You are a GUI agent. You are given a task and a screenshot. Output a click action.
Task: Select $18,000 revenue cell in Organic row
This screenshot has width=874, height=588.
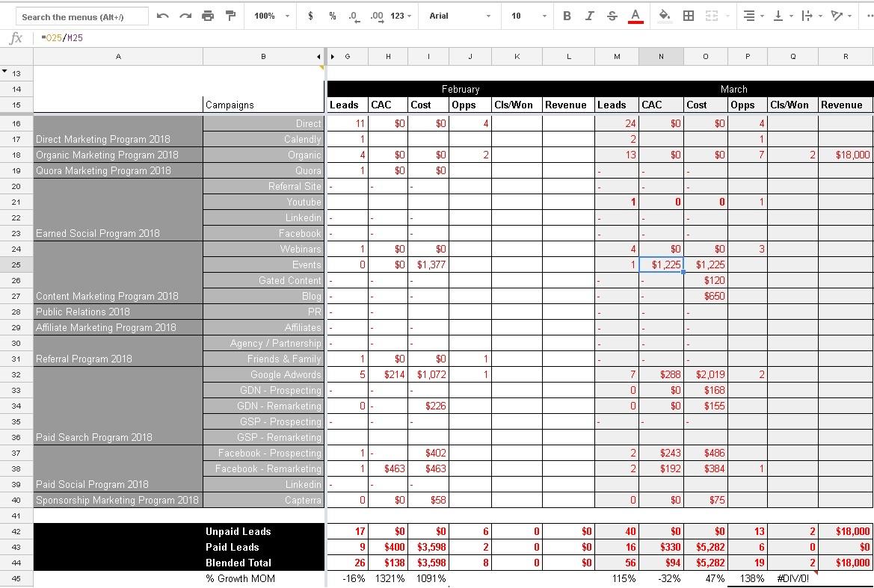click(x=846, y=155)
